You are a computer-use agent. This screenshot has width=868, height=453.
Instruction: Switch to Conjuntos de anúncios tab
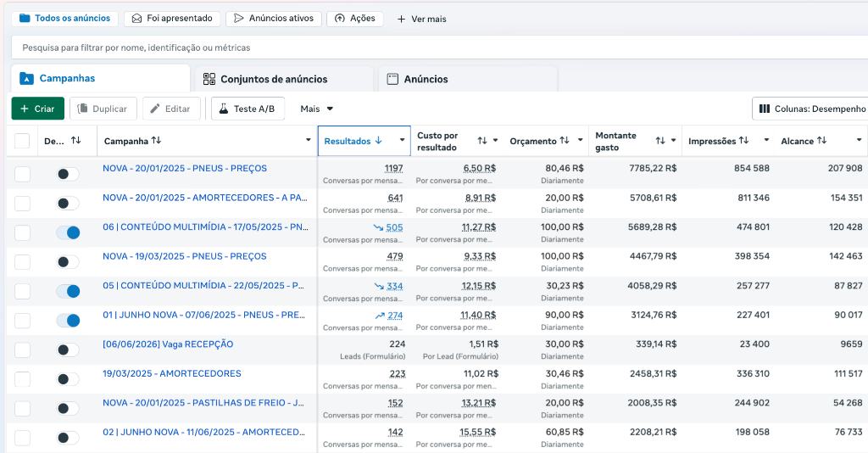[x=284, y=79]
